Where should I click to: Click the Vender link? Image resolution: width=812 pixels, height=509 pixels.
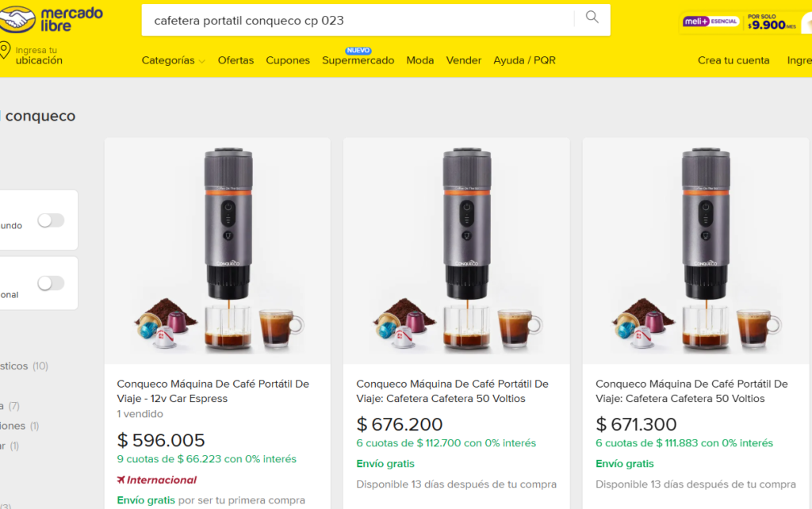point(463,60)
